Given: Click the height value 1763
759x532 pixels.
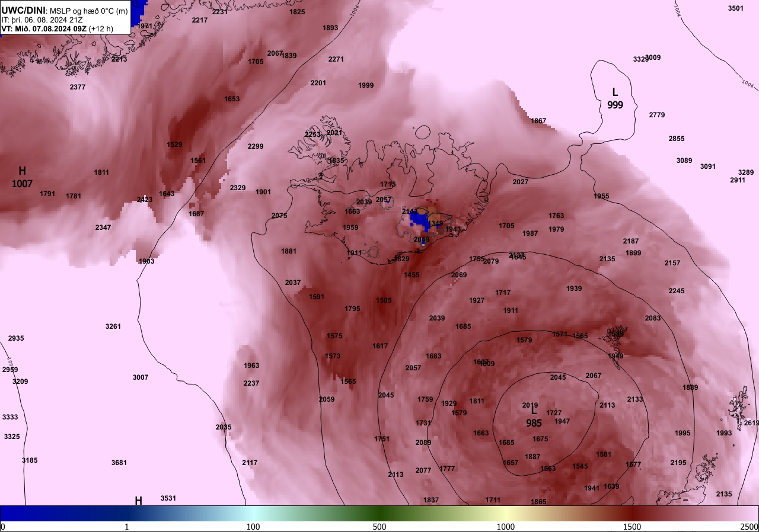Looking at the screenshot, I should (556, 216).
